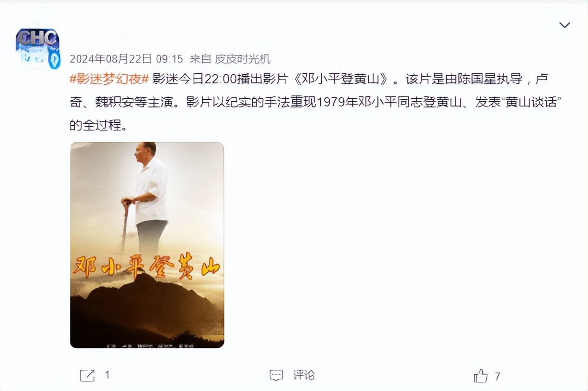The height and width of the screenshot is (391, 588).
Task: Click the like count number 7
Action: (x=498, y=376)
